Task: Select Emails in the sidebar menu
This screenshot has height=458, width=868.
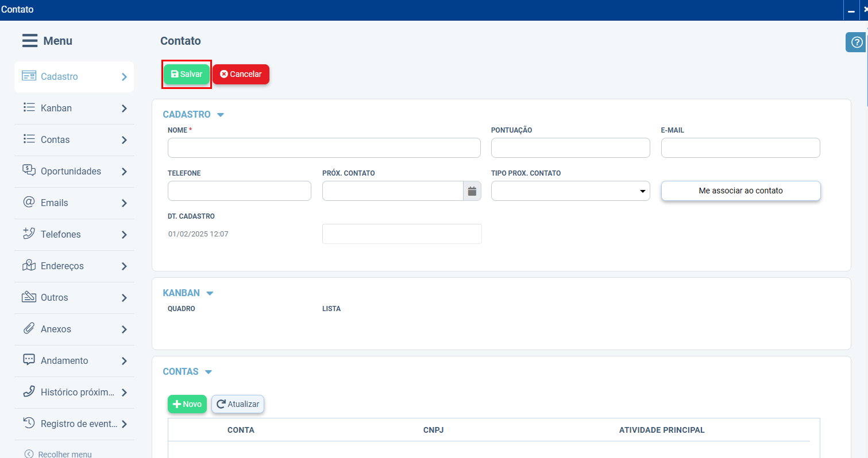Action: click(74, 203)
